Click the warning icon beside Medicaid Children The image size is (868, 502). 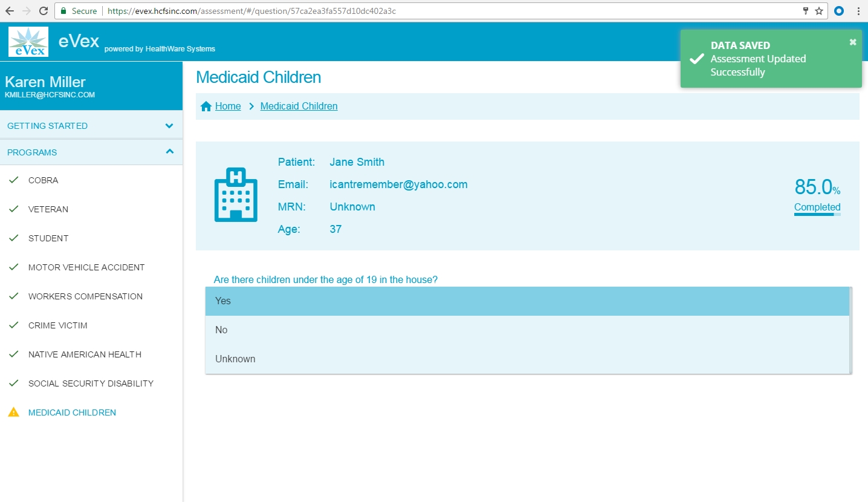point(13,412)
